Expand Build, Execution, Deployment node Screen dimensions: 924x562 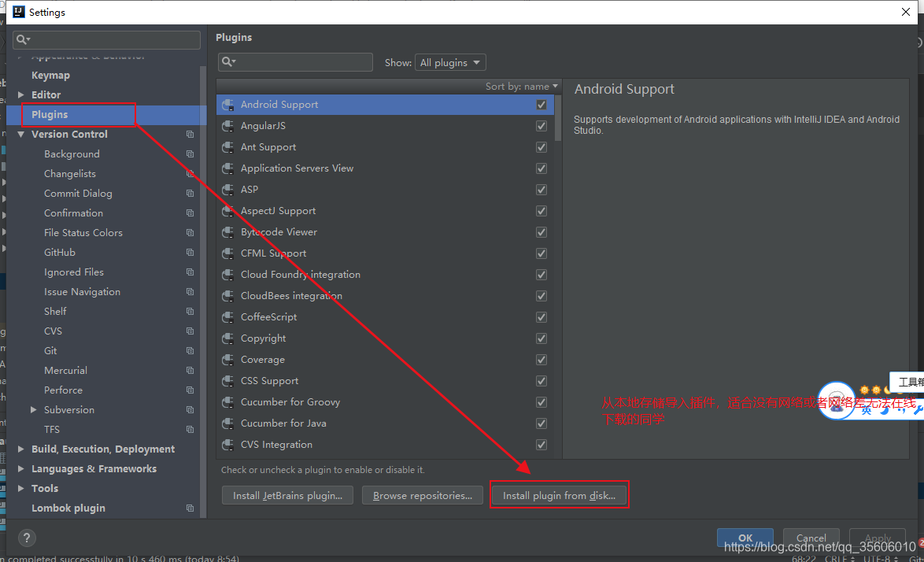tap(21, 449)
